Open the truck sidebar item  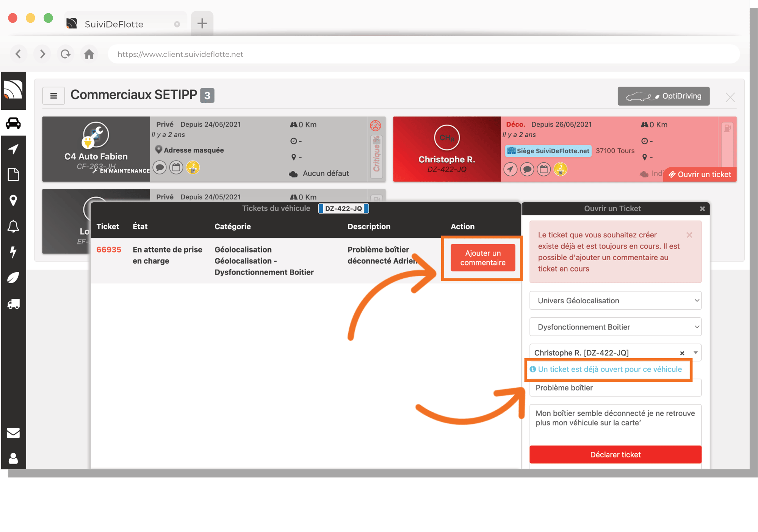click(13, 304)
